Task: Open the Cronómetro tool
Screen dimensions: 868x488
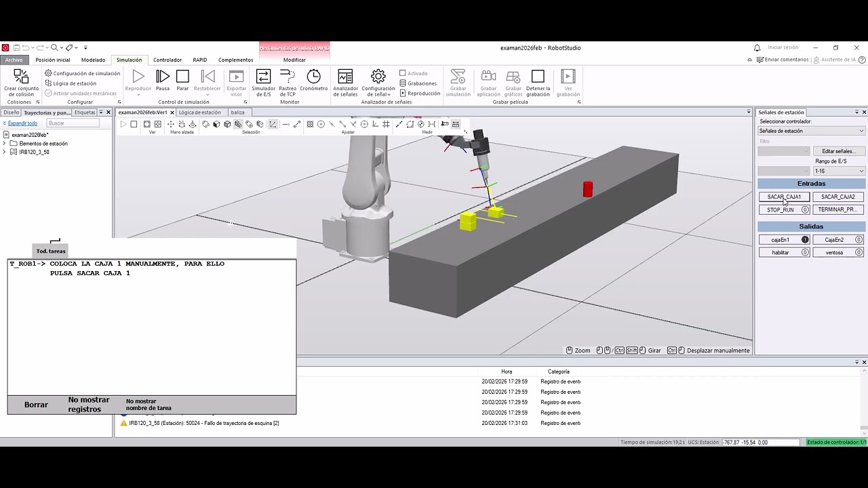Action: pyautogui.click(x=313, y=80)
